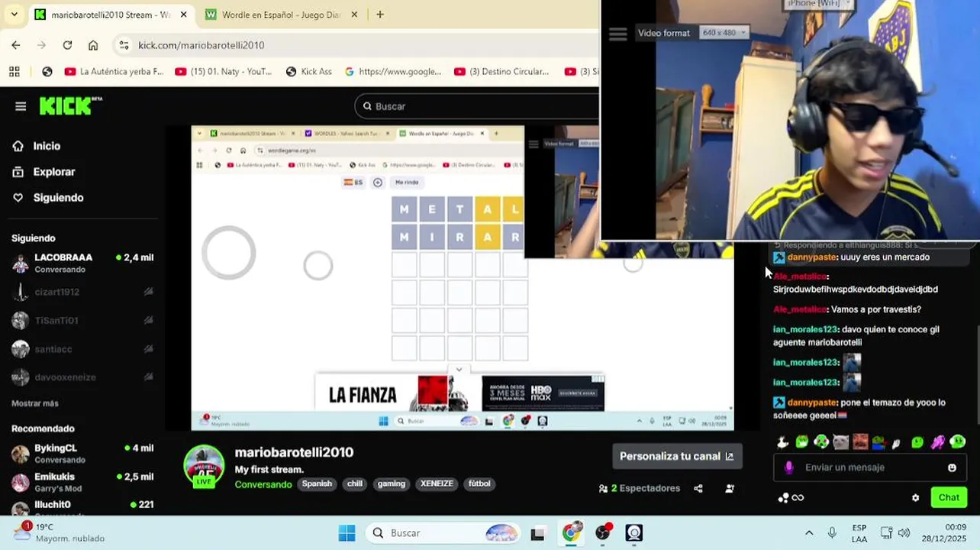Open the 640 x 480 video format dropdown
The image size is (980, 550).
point(724,33)
